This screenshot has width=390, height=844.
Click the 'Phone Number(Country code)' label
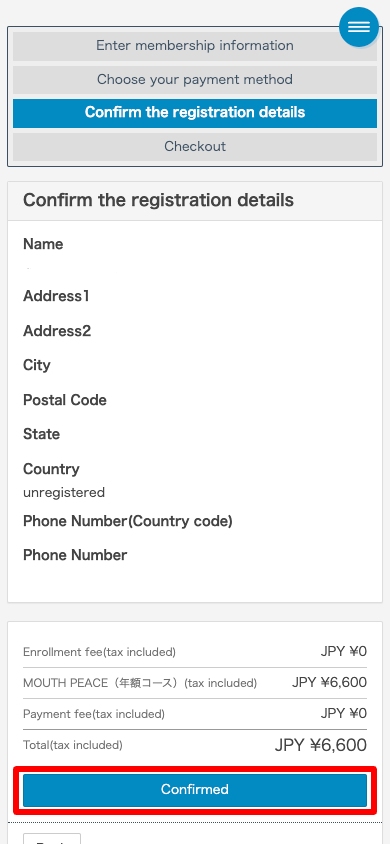click(127, 521)
